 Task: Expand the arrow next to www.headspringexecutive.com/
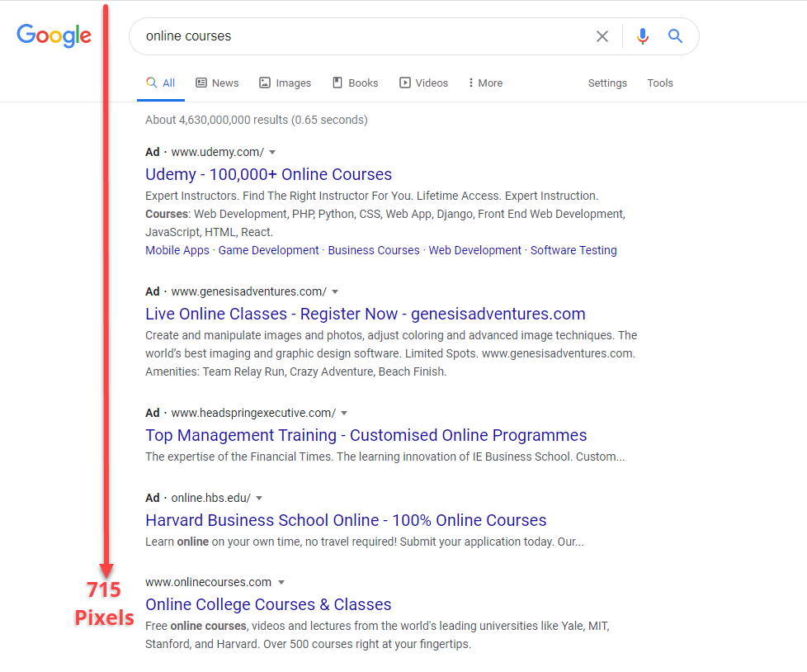point(344,413)
